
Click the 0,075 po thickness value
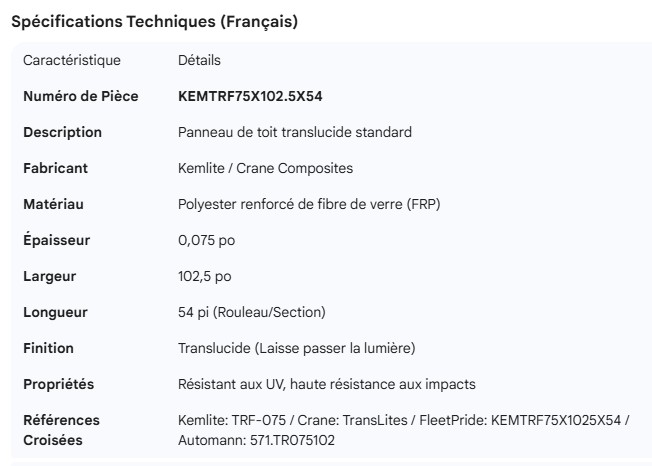206,240
